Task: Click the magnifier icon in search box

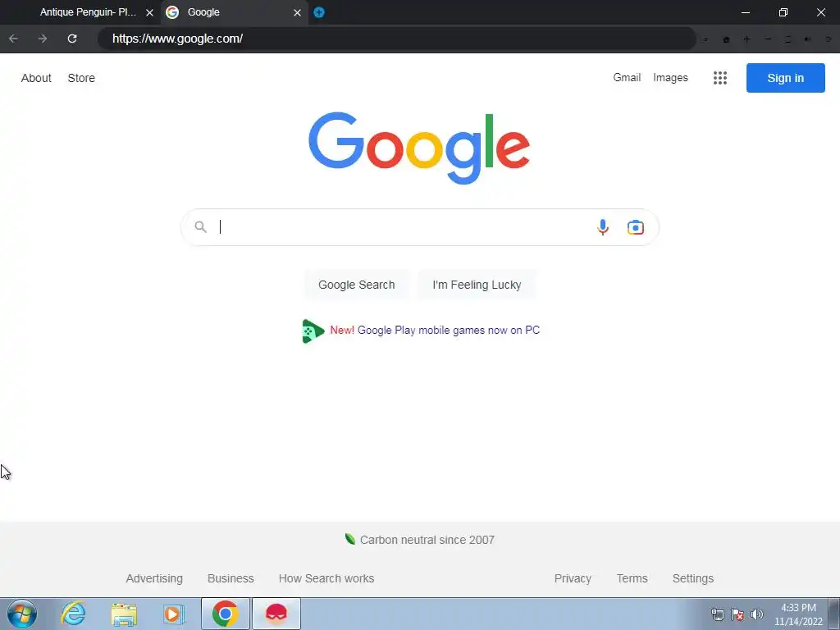Action: (x=200, y=227)
